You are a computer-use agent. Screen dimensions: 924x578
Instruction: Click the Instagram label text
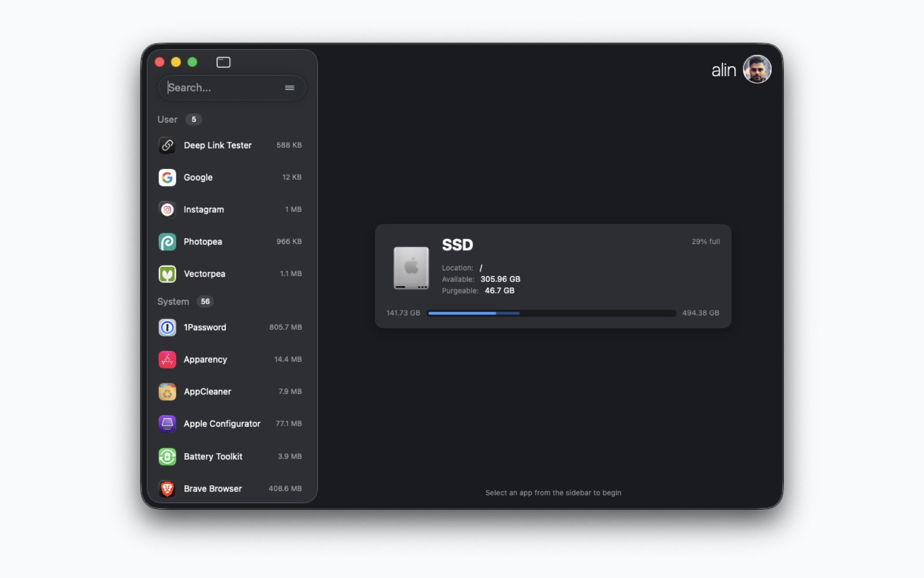[204, 210]
